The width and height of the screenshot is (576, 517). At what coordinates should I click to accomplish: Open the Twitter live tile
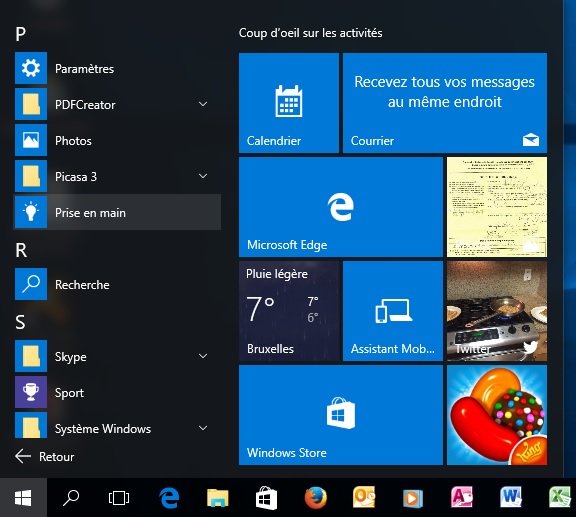(x=497, y=311)
